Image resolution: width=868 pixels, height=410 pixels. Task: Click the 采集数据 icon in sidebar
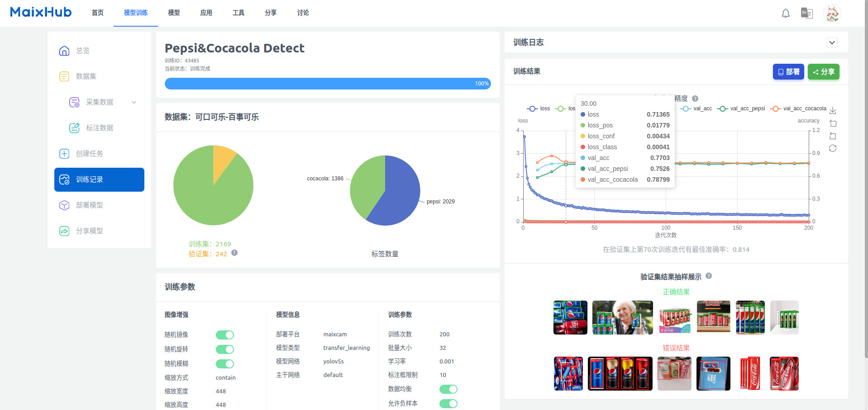tap(74, 102)
